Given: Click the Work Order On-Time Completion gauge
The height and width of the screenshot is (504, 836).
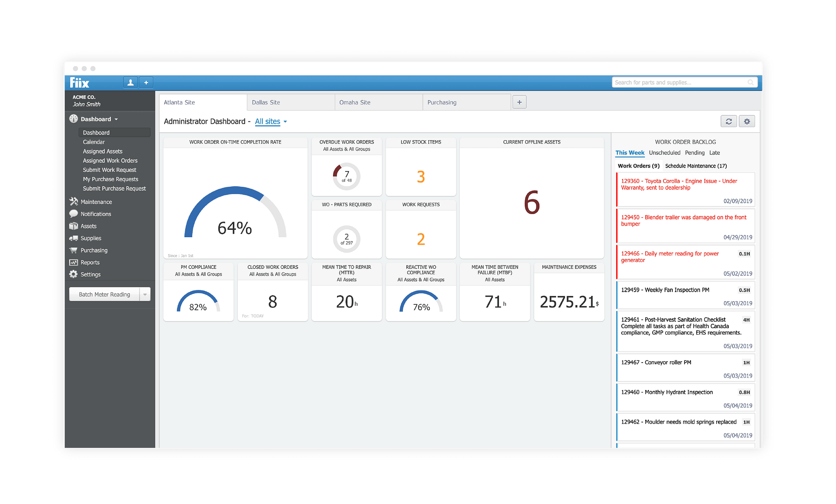Looking at the screenshot, I should tap(234, 221).
